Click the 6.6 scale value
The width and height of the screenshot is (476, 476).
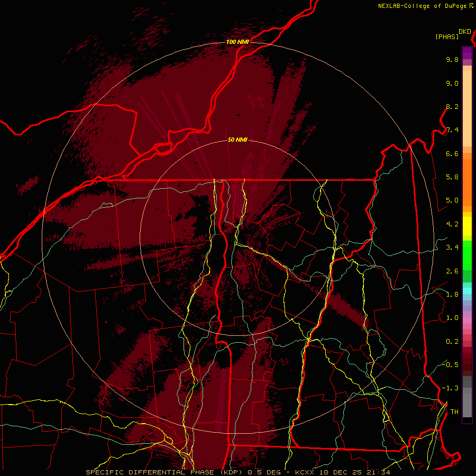[x=452, y=153]
